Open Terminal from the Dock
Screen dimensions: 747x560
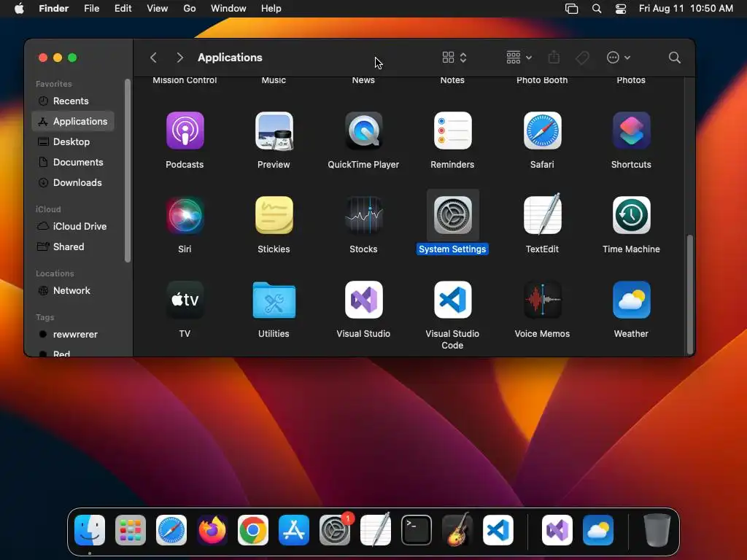tap(417, 530)
